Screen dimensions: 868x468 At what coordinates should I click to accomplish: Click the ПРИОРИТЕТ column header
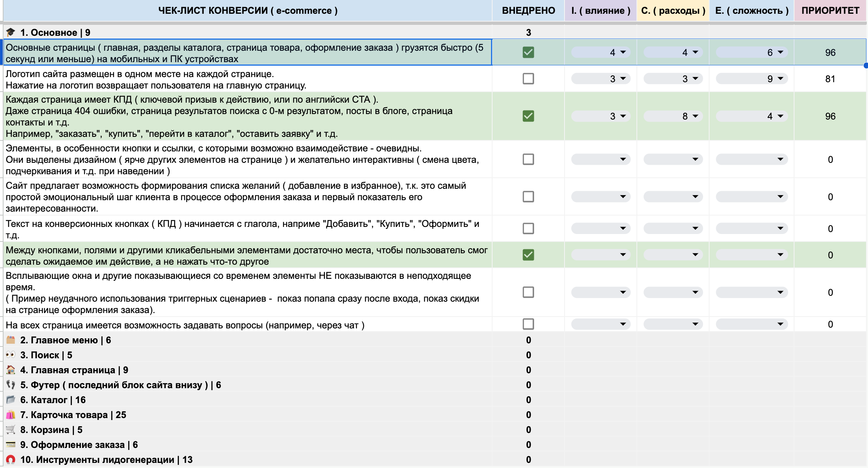coord(830,11)
